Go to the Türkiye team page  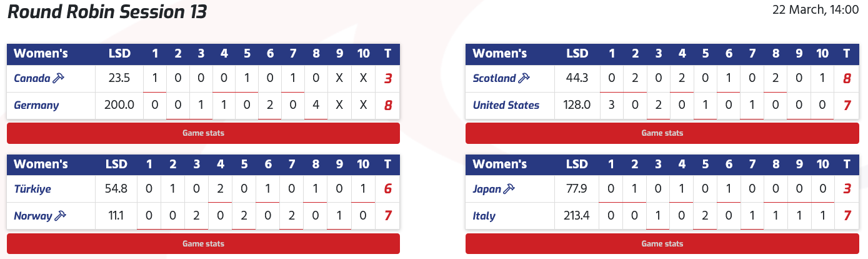[x=32, y=188]
